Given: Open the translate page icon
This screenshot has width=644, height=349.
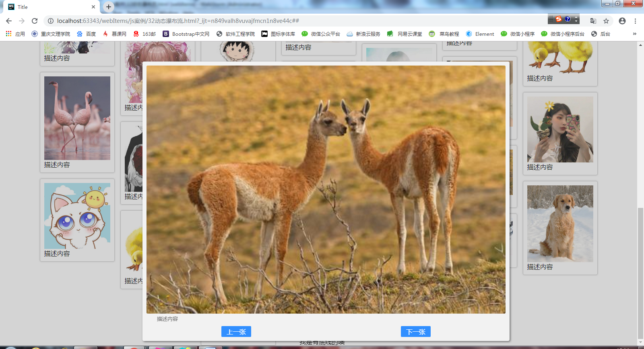Looking at the screenshot, I should pyautogui.click(x=593, y=21).
